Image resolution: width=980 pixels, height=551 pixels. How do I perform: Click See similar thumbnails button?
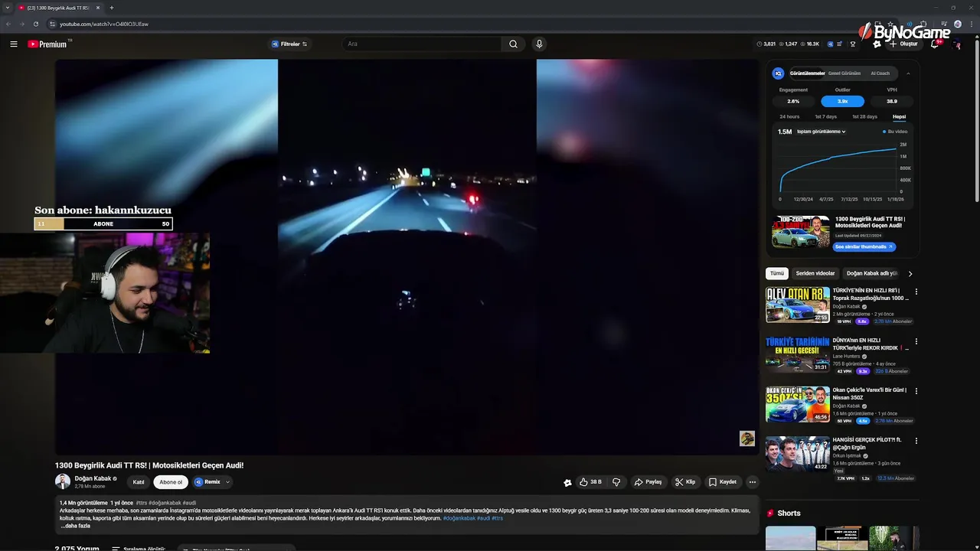[864, 247]
